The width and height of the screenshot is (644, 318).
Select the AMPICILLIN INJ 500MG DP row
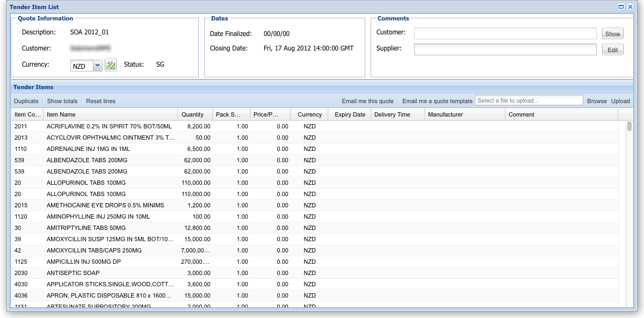click(315, 261)
